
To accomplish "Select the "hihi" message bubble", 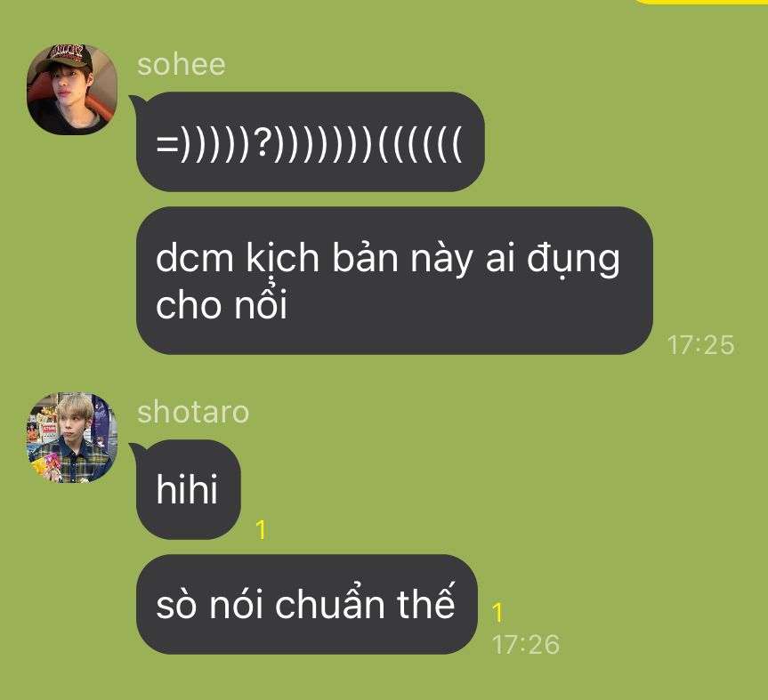I will point(189,489).
